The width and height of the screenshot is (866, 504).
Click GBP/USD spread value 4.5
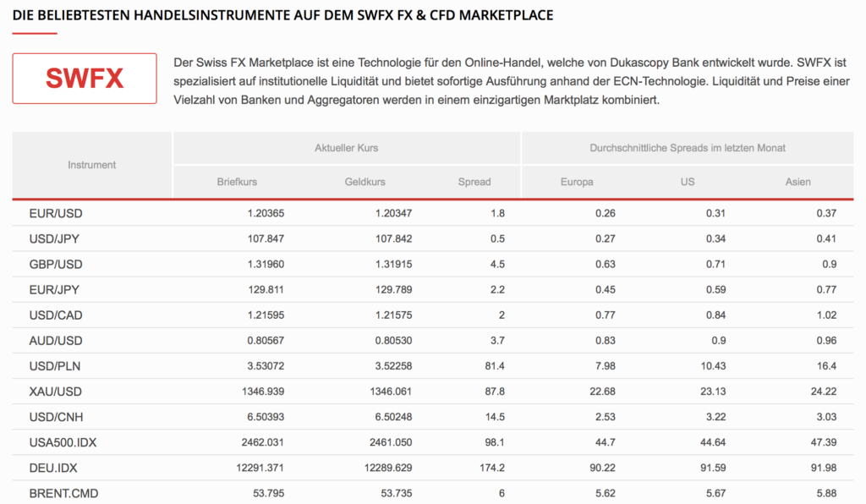click(x=497, y=264)
